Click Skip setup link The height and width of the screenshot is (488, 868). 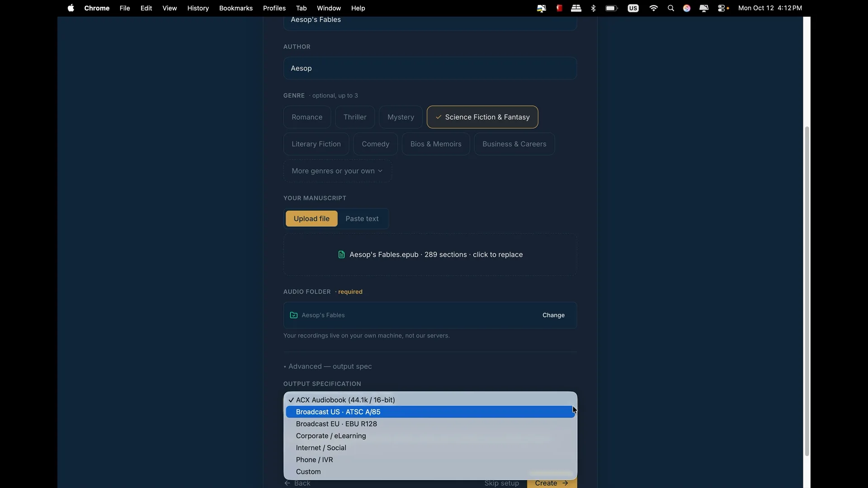coord(502,483)
